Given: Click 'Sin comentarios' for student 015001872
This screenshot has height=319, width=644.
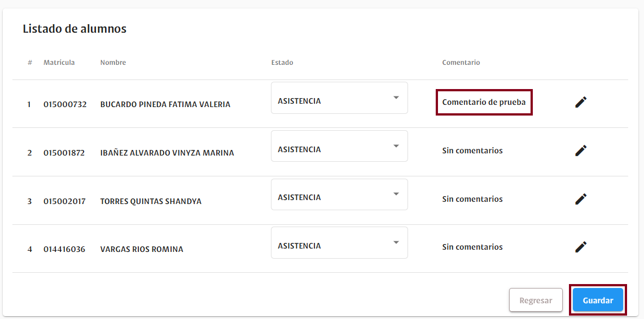Looking at the screenshot, I should click(472, 150).
